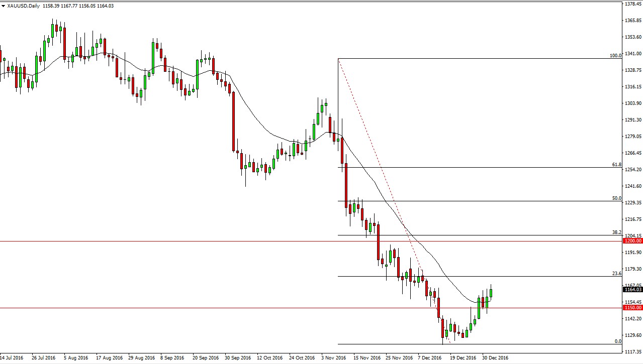Click the 1291.30 price axis label
This screenshot has width=643, height=364.
(633, 120)
